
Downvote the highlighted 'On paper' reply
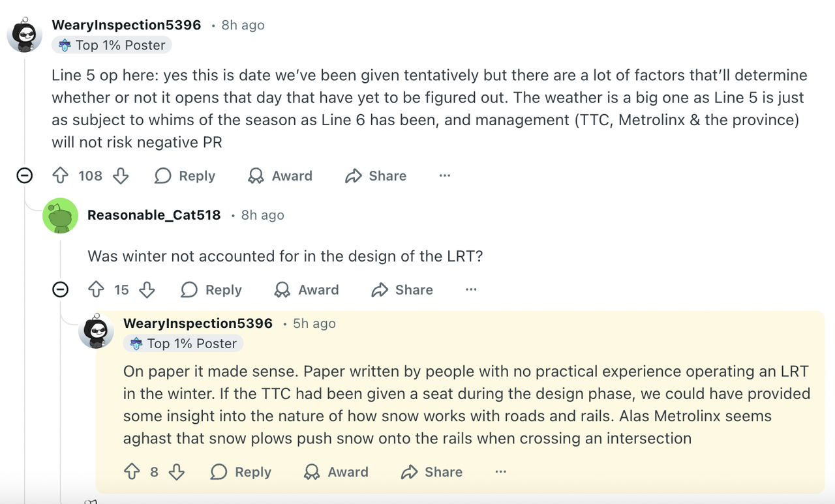point(176,471)
